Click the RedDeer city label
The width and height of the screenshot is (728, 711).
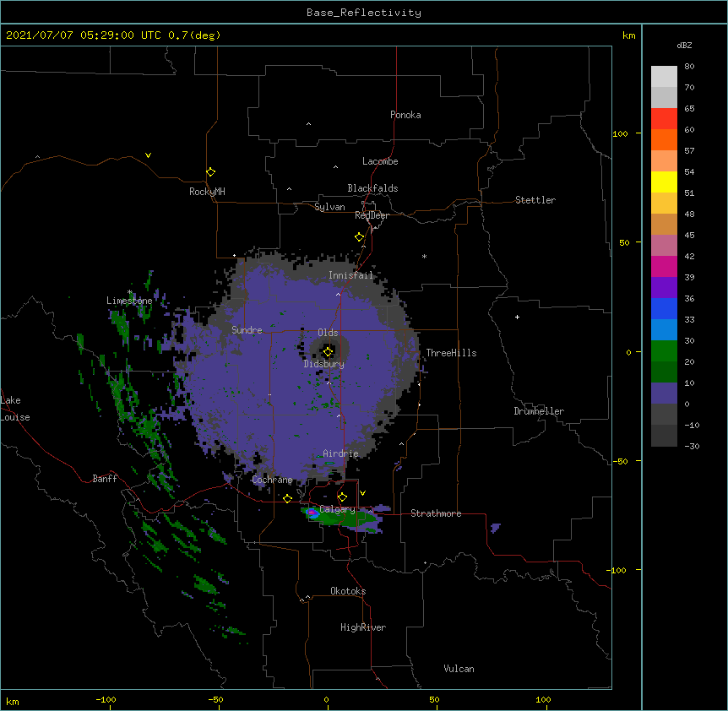(x=372, y=215)
